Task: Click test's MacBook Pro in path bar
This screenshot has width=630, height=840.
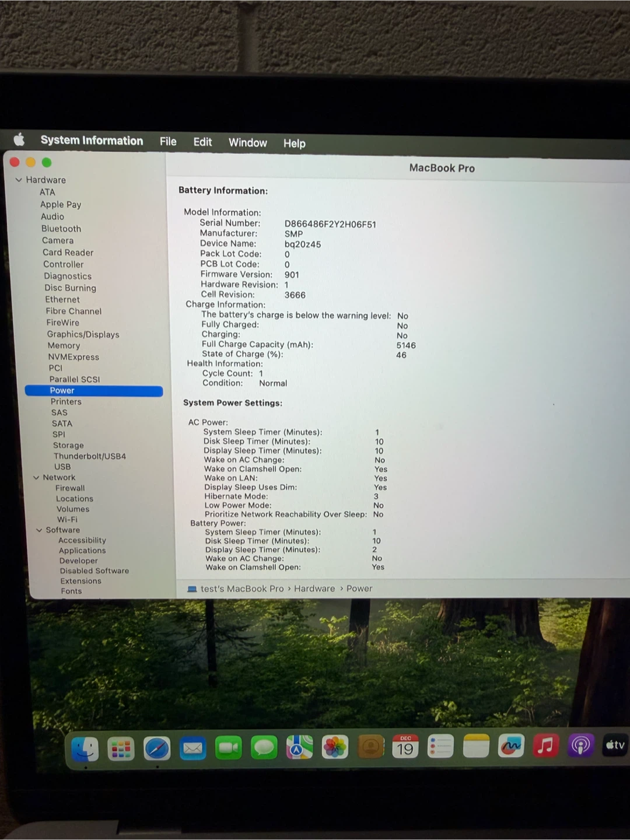Action: [x=242, y=589]
